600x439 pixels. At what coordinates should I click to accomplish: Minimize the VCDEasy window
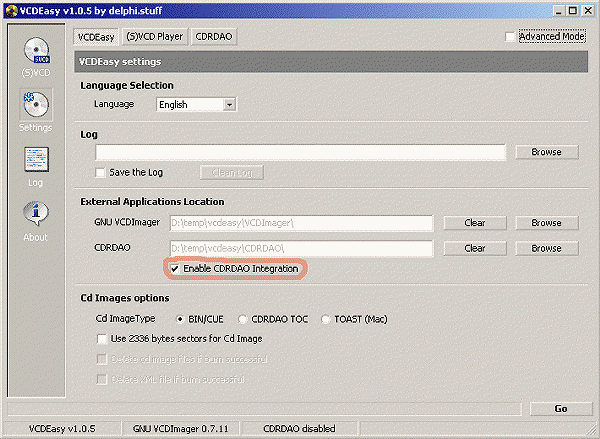click(559, 11)
